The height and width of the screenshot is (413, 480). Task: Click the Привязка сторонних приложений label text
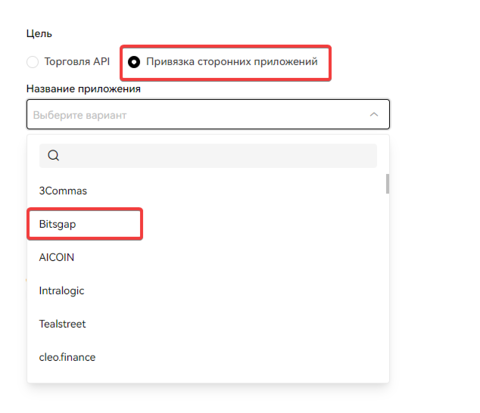coord(232,62)
